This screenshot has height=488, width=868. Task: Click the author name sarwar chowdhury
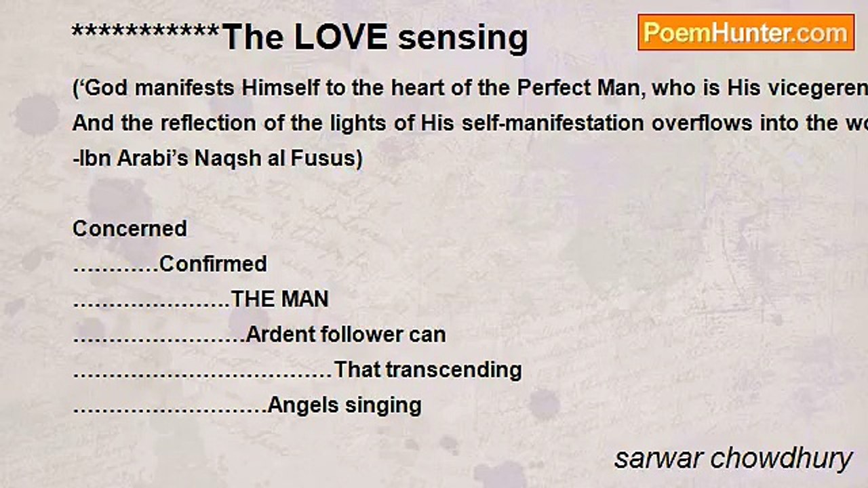tap(733, 459)
